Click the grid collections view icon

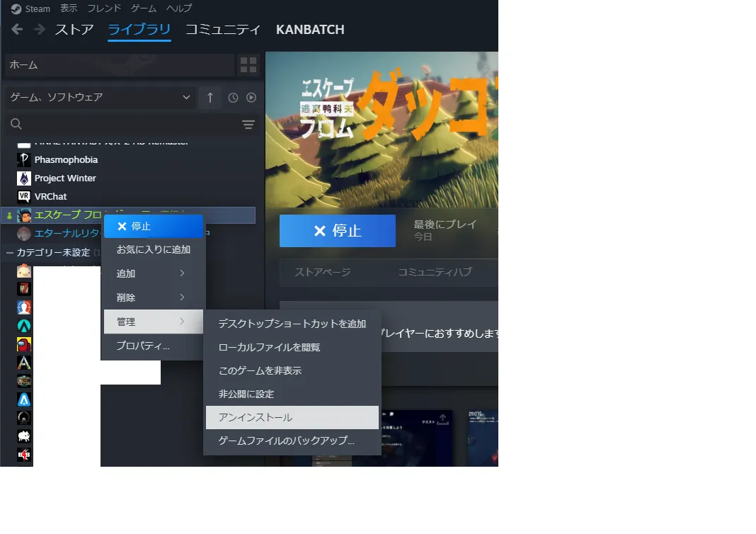click(248, 65)
